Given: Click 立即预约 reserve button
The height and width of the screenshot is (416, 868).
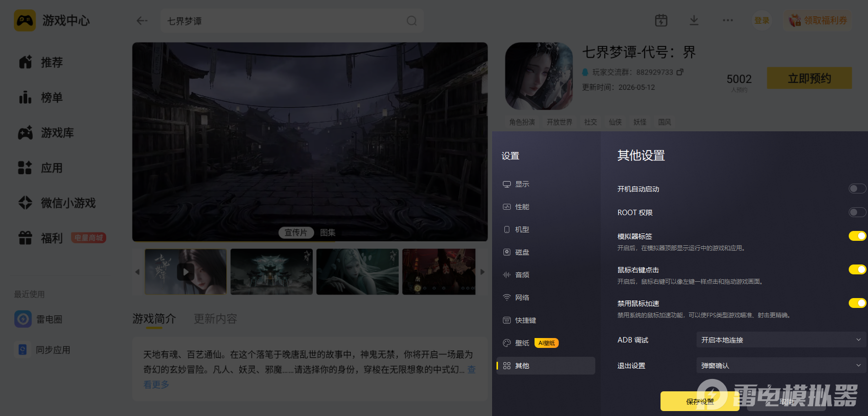Looking at the screenshot, I should [809, 78].
